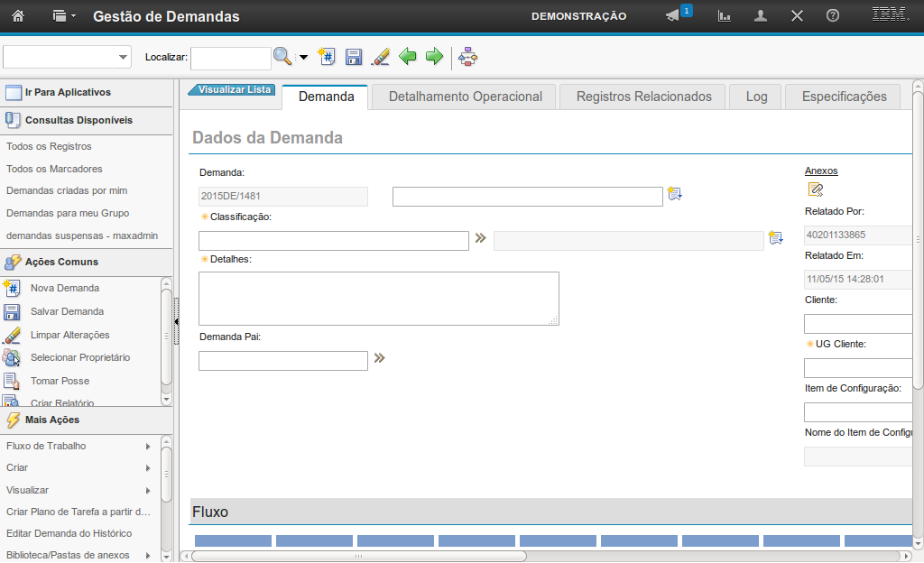The width and height of the screenshot is (924, 563).
Task: Open the reports chart icon in header
Action: pyautogui.click(x=724, y=16)
